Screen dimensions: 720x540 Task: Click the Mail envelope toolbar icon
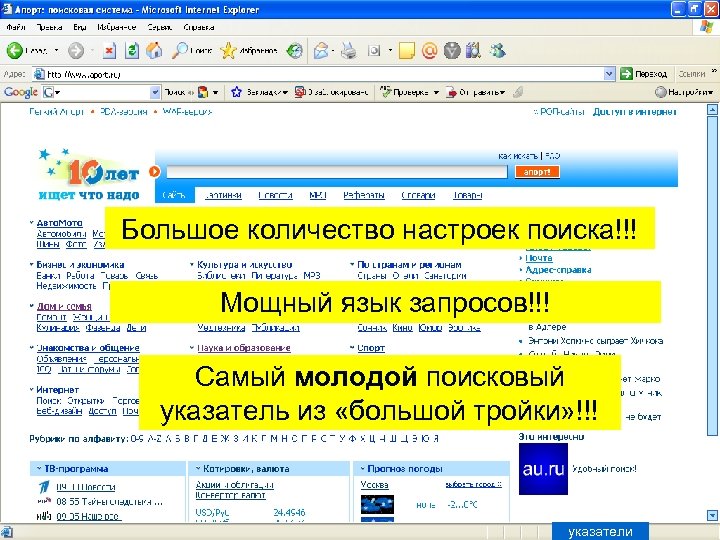click(321, 50)
